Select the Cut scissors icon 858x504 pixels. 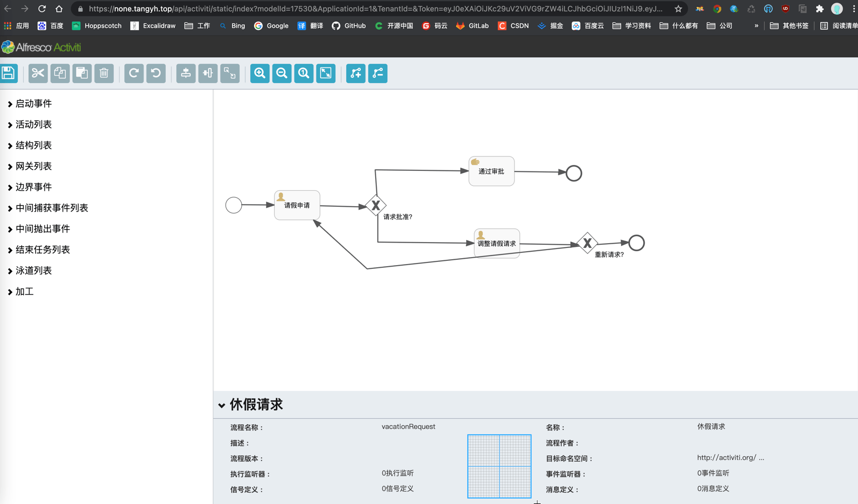[x=38, y=73]
